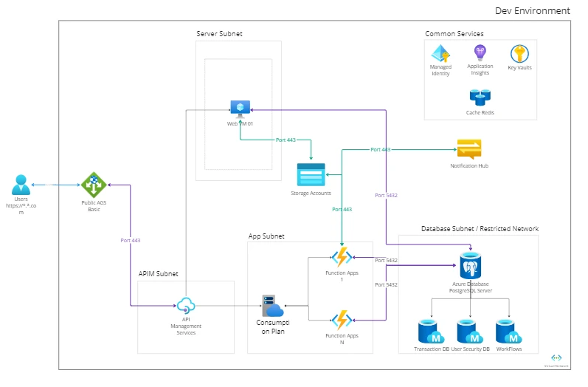Image resolution: width=588 pixels, height=387 pixels.
Task: Select the Consumption Plan caption
Action: (x=273, y=327)
